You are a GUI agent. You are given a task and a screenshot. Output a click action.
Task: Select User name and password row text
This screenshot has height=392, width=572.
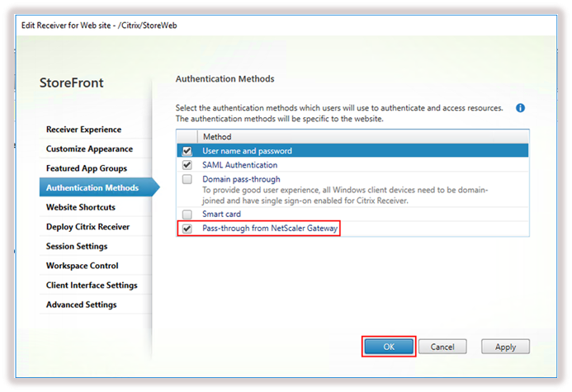tap(247, 151)
